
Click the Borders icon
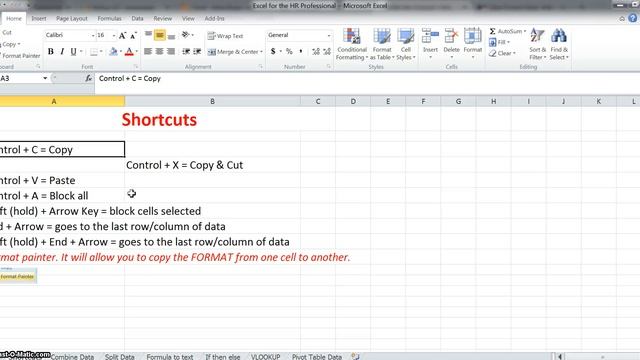point(94,52)
